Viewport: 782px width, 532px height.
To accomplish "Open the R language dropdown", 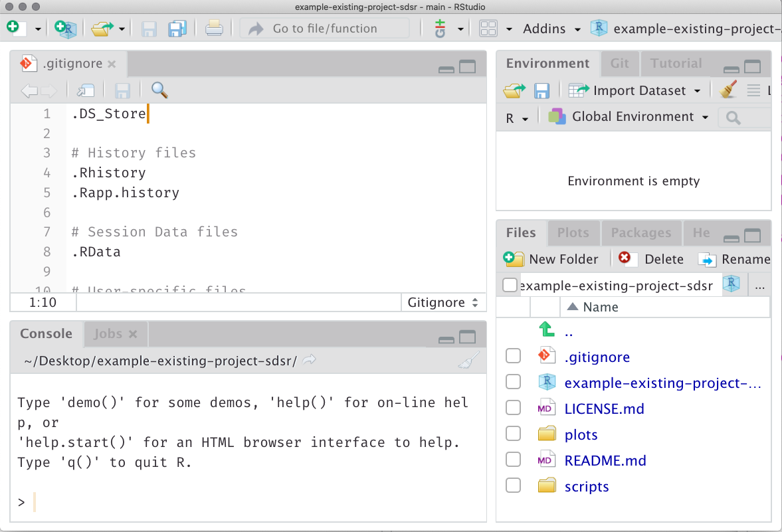I will coord(517,118).
